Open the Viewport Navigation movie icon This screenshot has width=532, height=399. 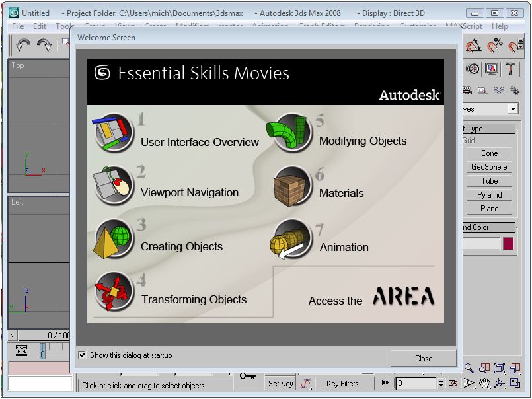[x=113, y=186]
